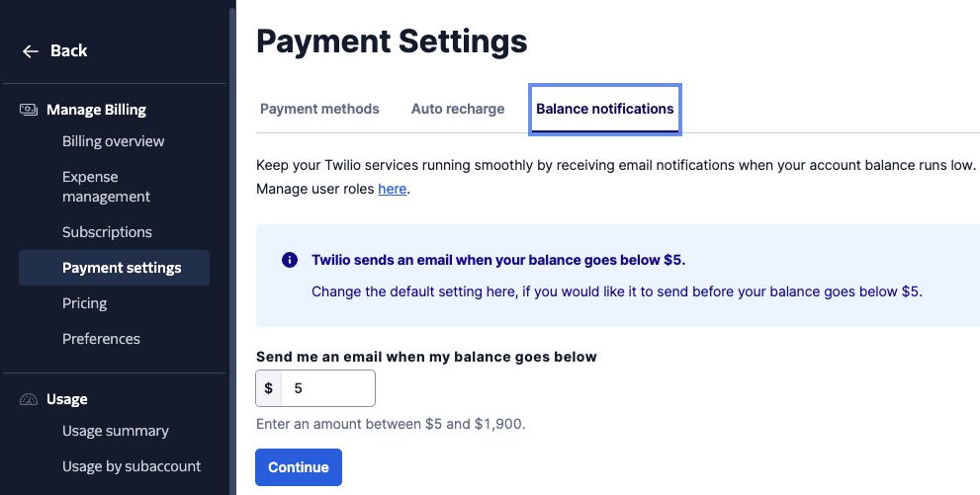The image size is (980, 495).
Task: Open billing Preferences
Action: 101,339
